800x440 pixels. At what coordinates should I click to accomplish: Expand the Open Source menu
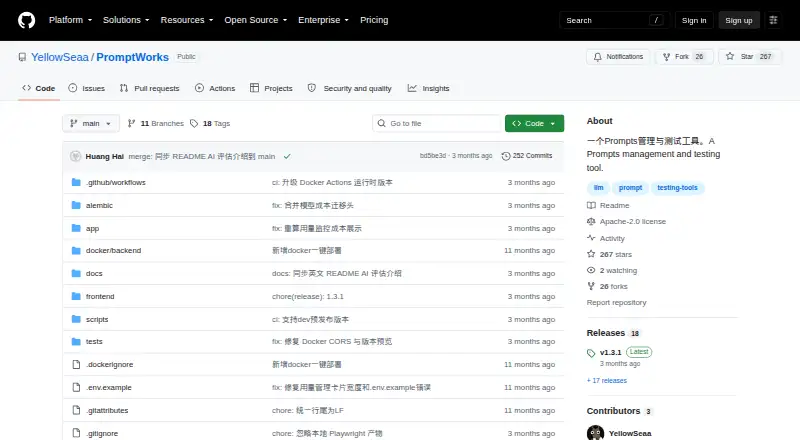point(256,20)
